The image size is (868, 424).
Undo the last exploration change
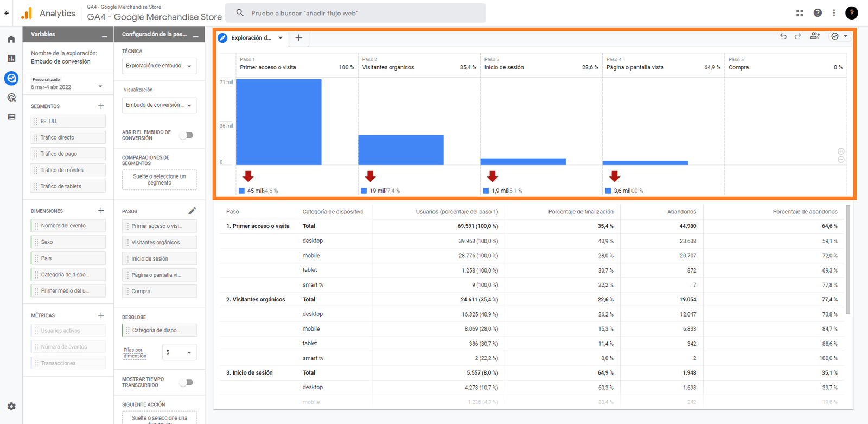pyautogui.click(x=783, y=36)
